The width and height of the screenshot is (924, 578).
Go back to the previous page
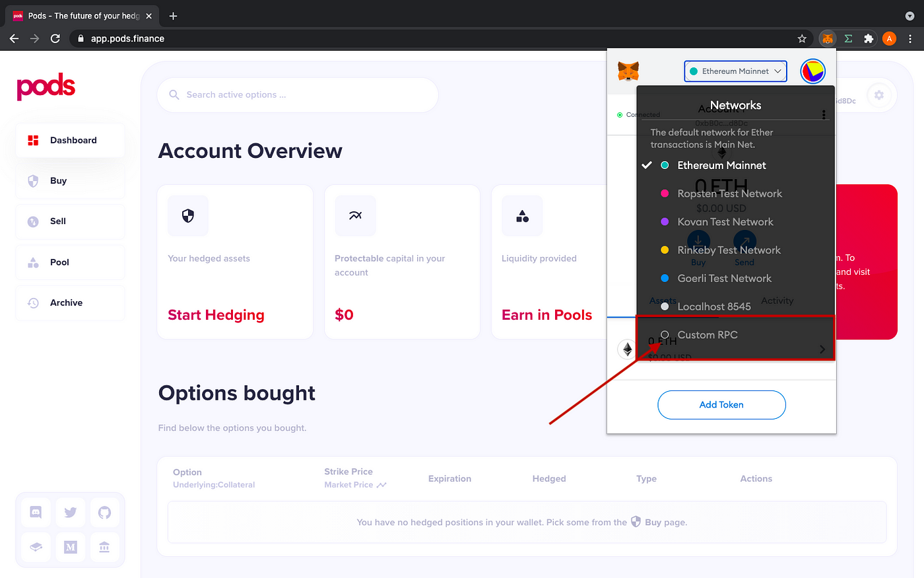coord(14,38)
